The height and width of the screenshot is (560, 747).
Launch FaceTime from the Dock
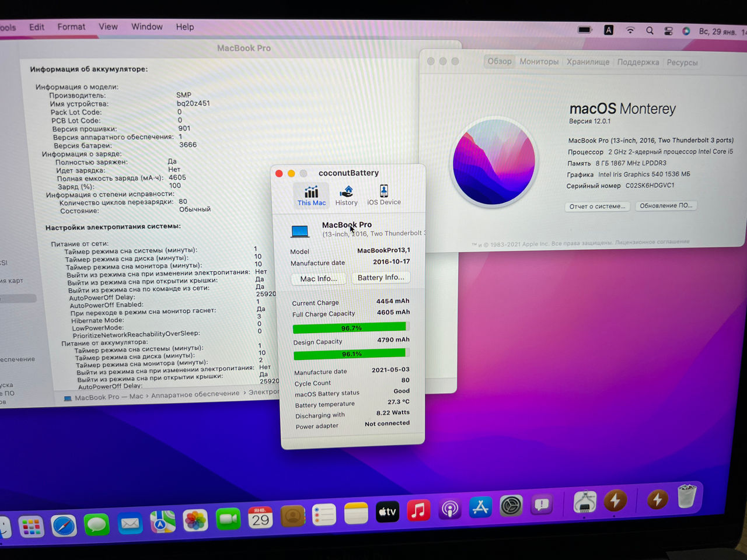tap(228, 519)
